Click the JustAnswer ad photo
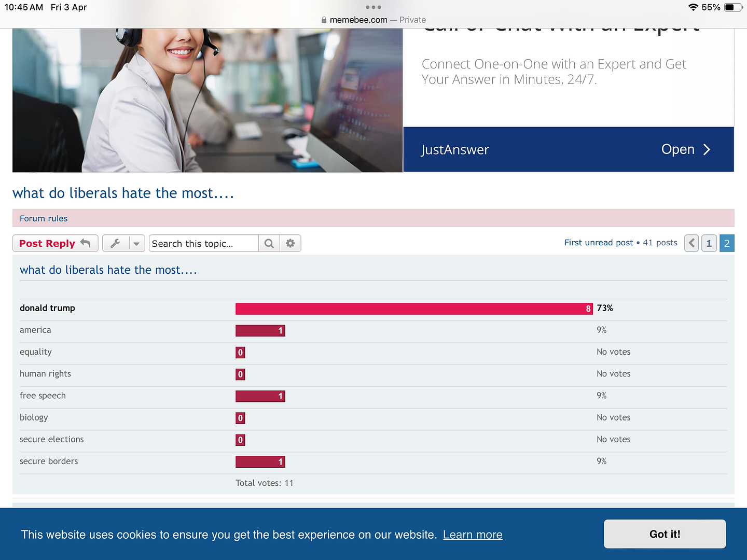Viewport: 747px width, 560px height. coord(208,100)
